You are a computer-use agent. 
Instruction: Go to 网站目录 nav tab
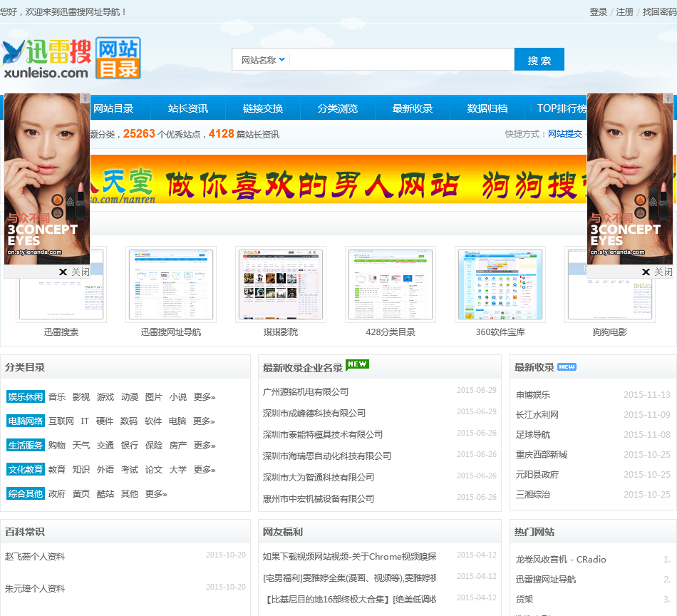click(113, 108)
